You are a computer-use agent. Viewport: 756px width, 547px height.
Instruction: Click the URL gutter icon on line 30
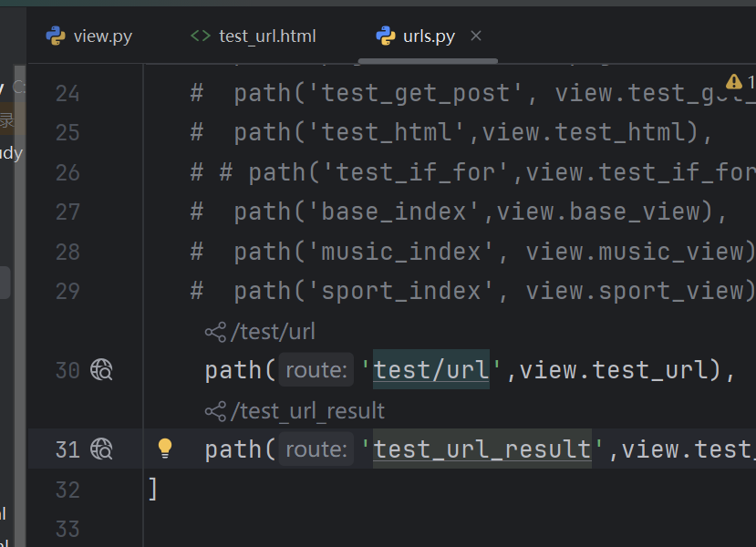pyautogui.click(x=101, y=370)
